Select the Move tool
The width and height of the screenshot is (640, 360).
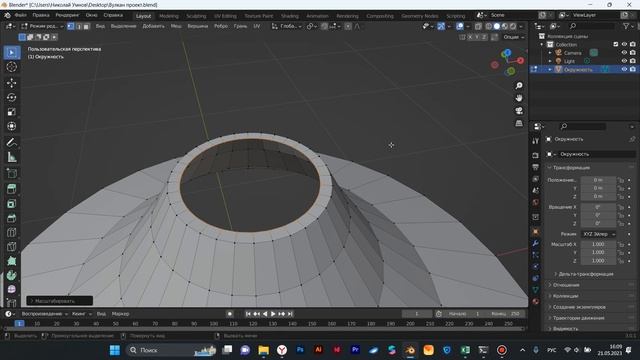[11, 83]
